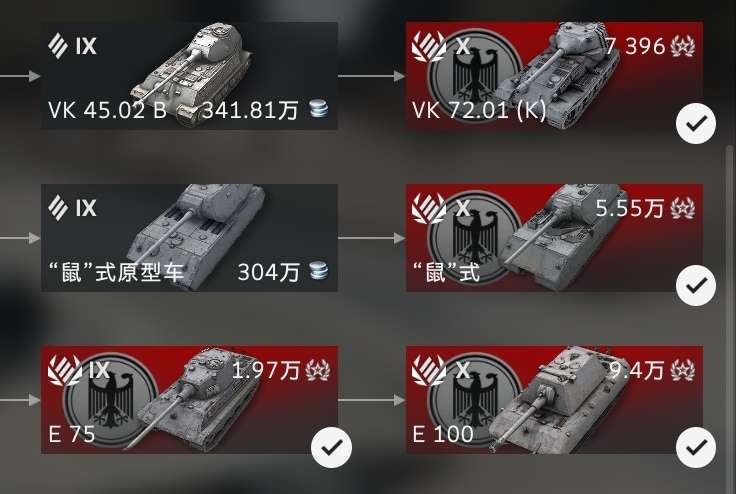Click the experience star icon beside 7 396
The width and height of the screenshot is (736, 494).
tap(683, 46)
